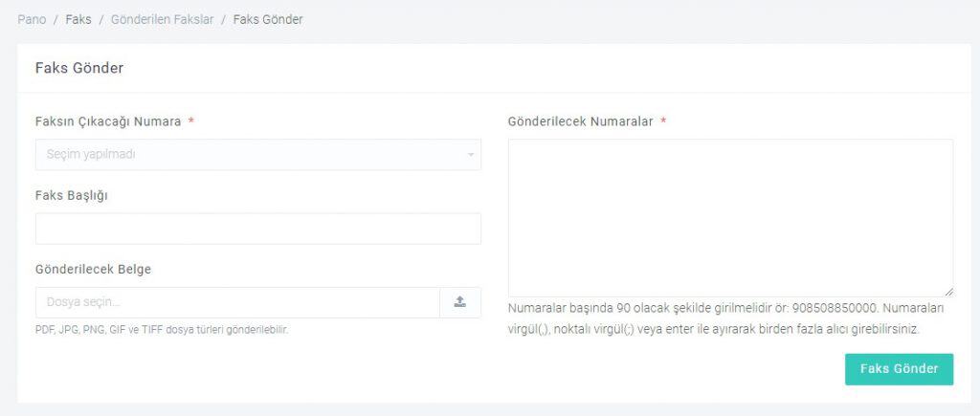
Task: Click the green Faks Gönder button
Action: (x=900, y=369)
